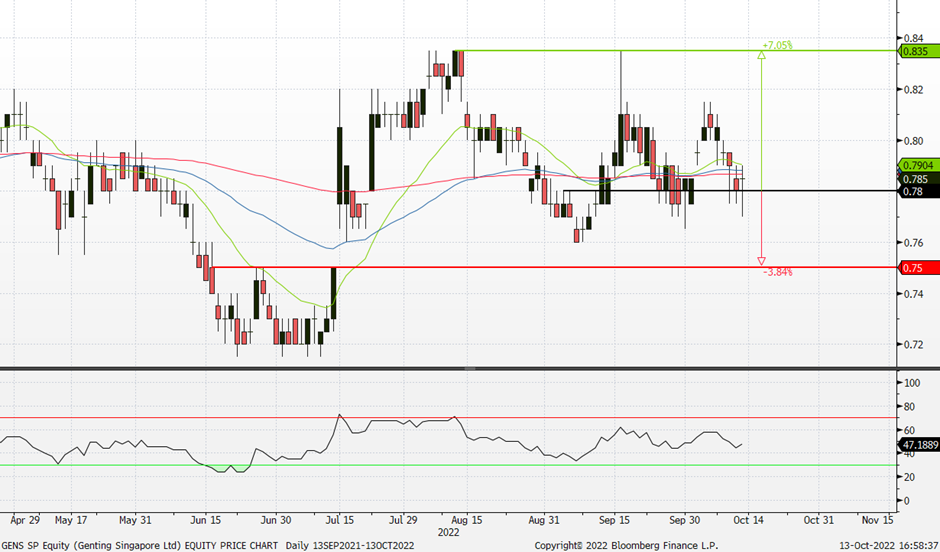The height and width of the screenshot is (552, 940).
Task: Click the Oct 14 date label on axis
Action: pos(749,520)
